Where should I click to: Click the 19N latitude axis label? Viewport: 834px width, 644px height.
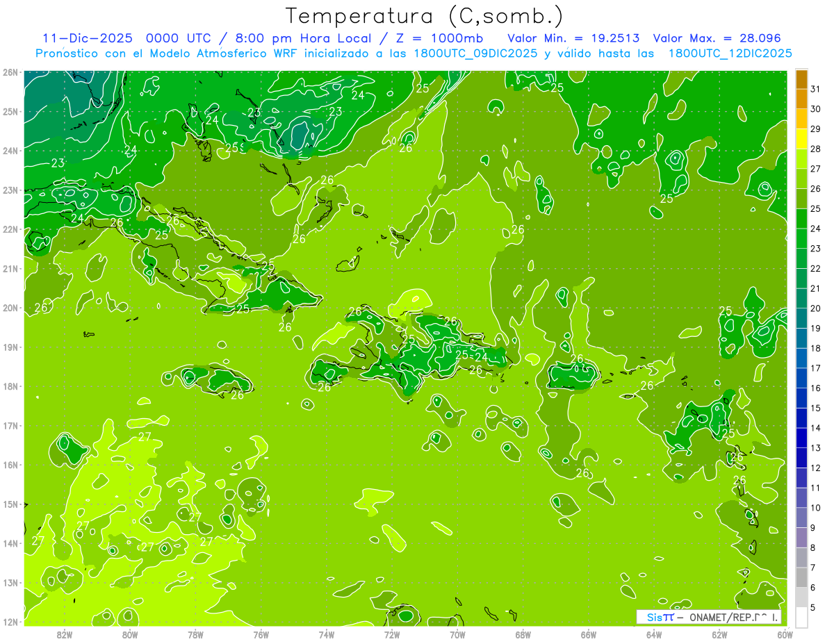(x=10, y=347)
